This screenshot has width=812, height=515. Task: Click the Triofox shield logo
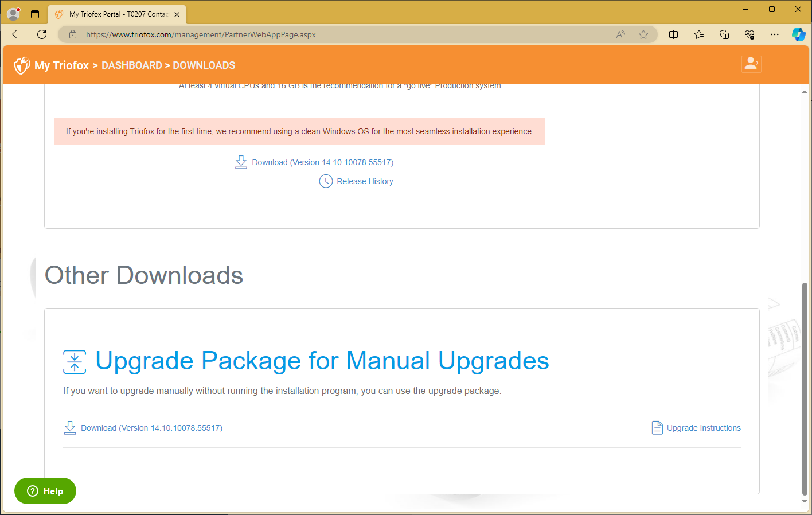tap(22, 65)
